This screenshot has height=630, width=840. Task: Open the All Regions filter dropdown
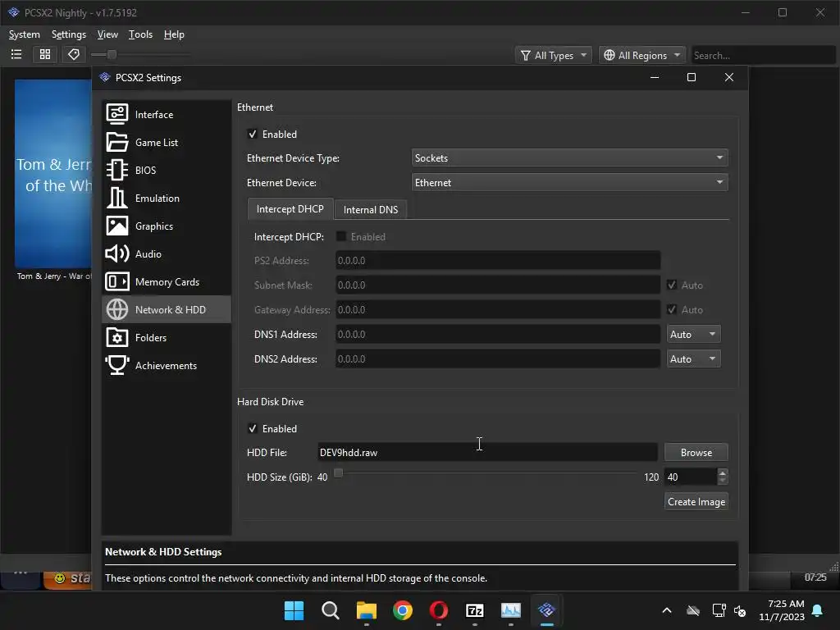(x=642, y=55)
